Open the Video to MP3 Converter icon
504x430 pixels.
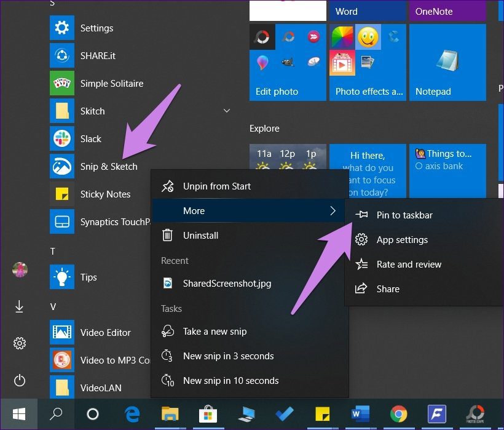(62, 360)
